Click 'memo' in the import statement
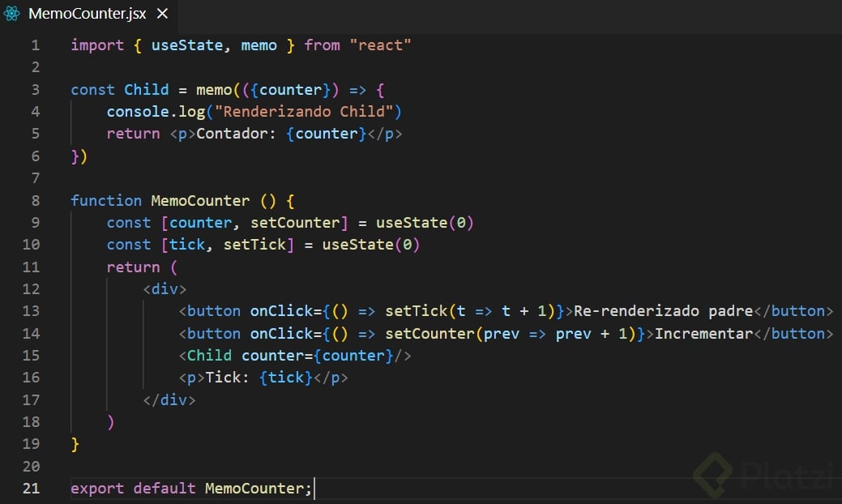The image size is (842, 504). [x=259, y=45]
